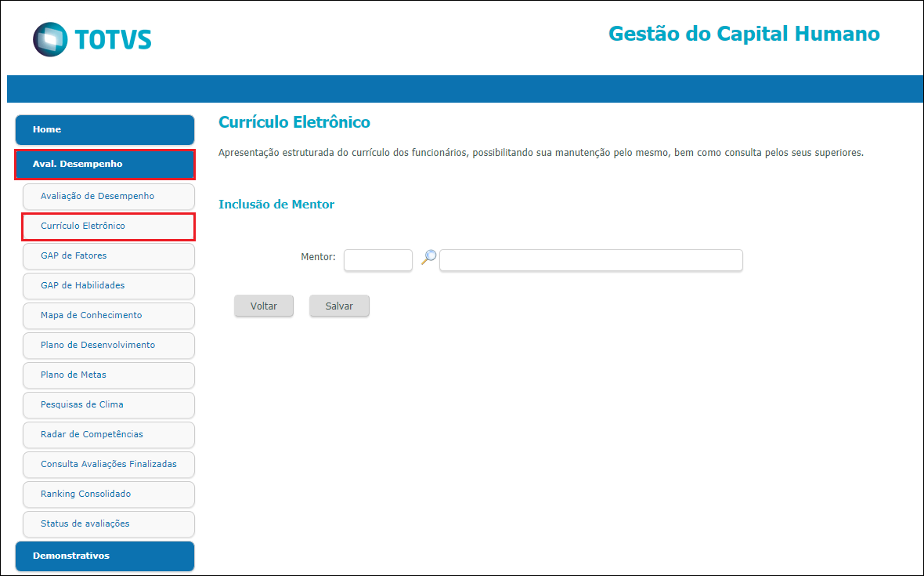Viewport: 924px width, 576px height.
Task: Select Avaliação de Desempenho submenu item
Action: [x=108, y=197]
